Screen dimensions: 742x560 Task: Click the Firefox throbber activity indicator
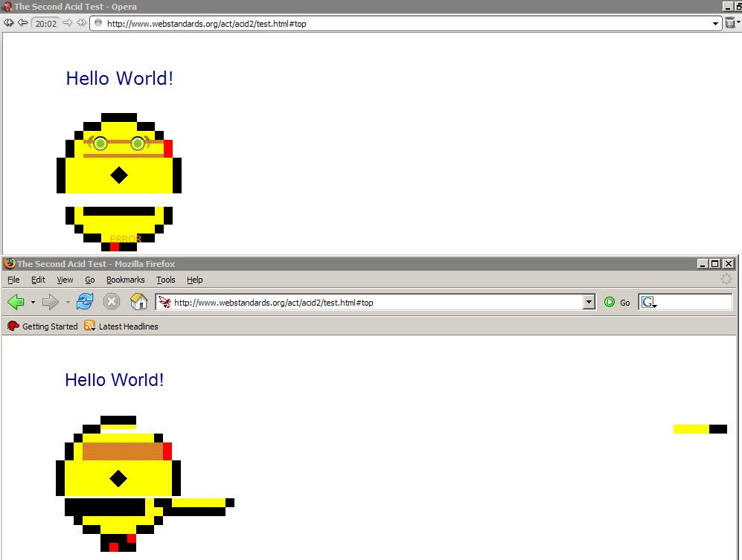tap(726, 279)
